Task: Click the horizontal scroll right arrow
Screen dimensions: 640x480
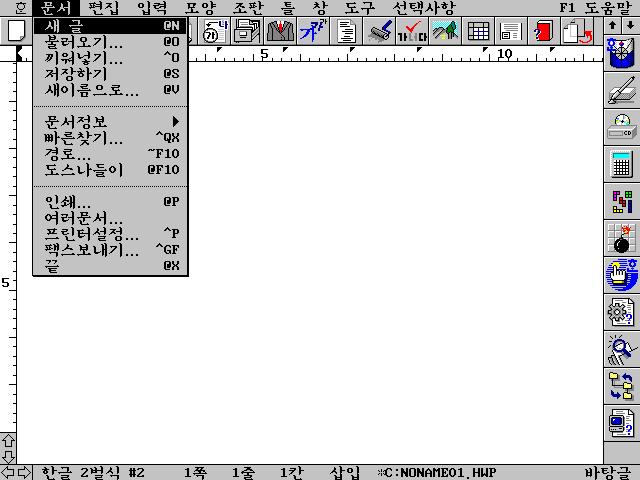Action: tap(24, 473)
